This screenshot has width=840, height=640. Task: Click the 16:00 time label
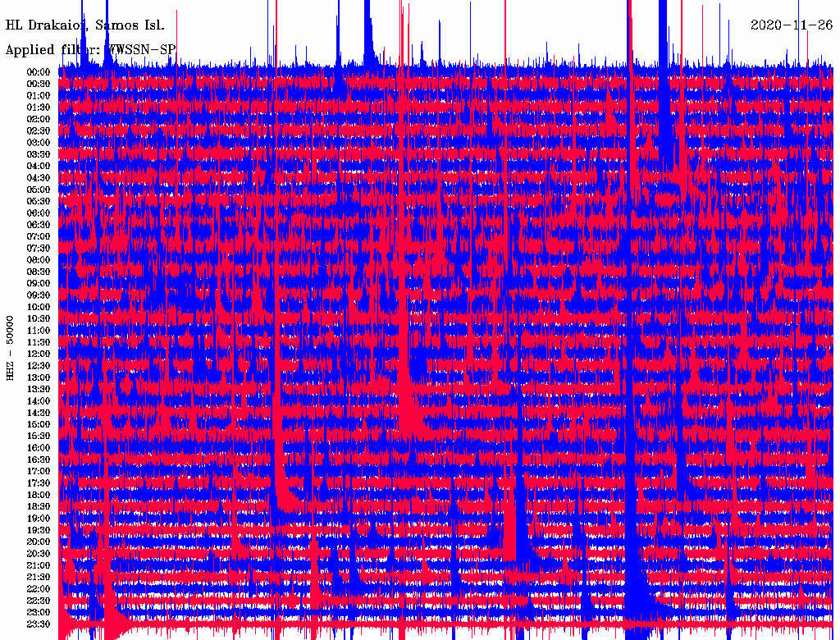39,448
